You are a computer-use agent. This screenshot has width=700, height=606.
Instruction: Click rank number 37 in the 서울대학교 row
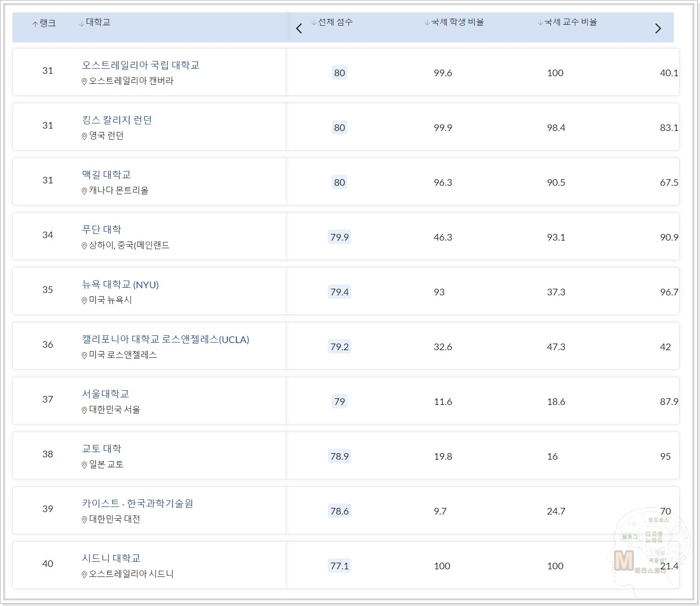click(x=48, y=399)
